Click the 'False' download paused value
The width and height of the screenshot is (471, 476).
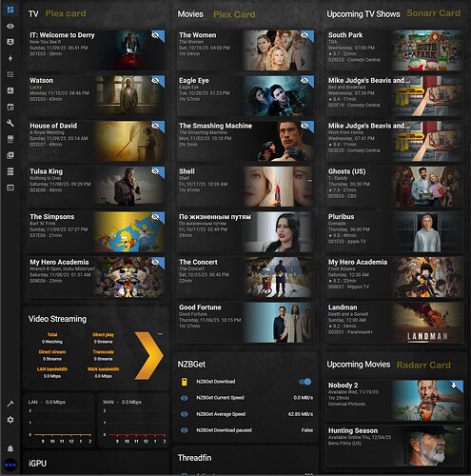click(306, 430)
